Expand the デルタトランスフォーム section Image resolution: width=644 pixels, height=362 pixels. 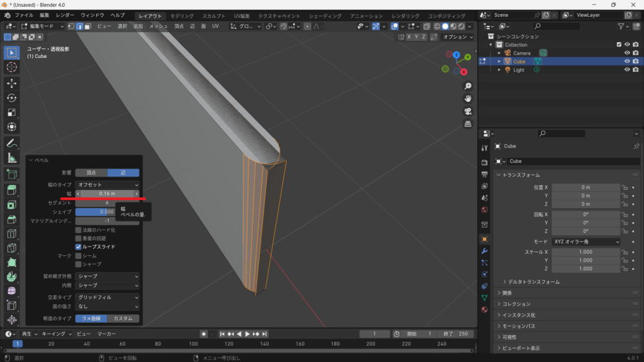(x=533, y=282)
